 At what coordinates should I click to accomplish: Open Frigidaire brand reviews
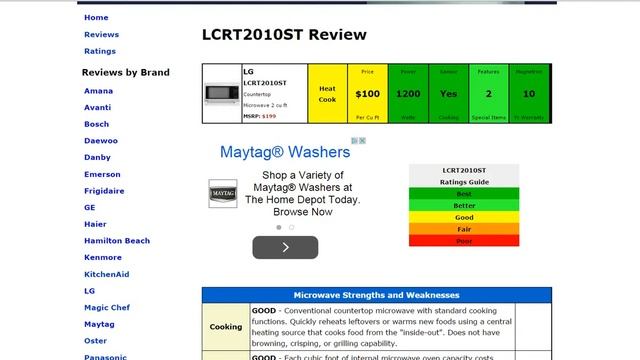[104, 191]
